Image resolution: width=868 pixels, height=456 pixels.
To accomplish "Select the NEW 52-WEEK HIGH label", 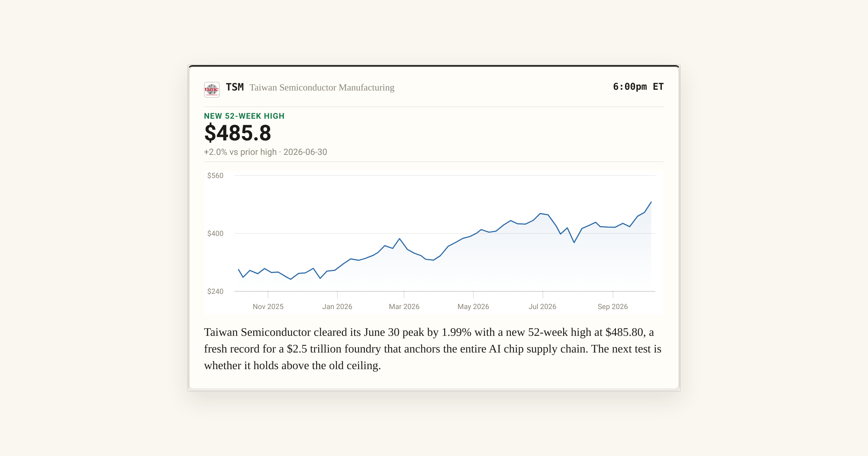I will tap(244, 116).
